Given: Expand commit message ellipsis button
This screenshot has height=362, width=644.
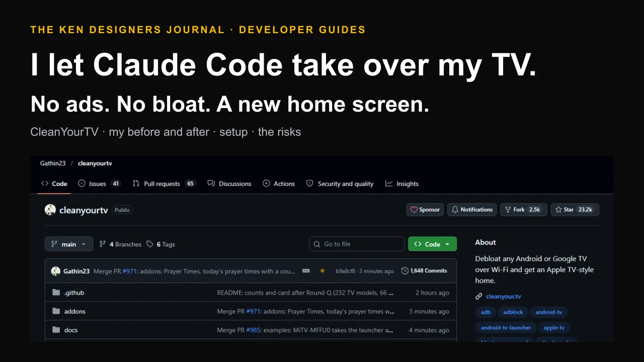Looking at the screenshot, I should pos(306,271).
